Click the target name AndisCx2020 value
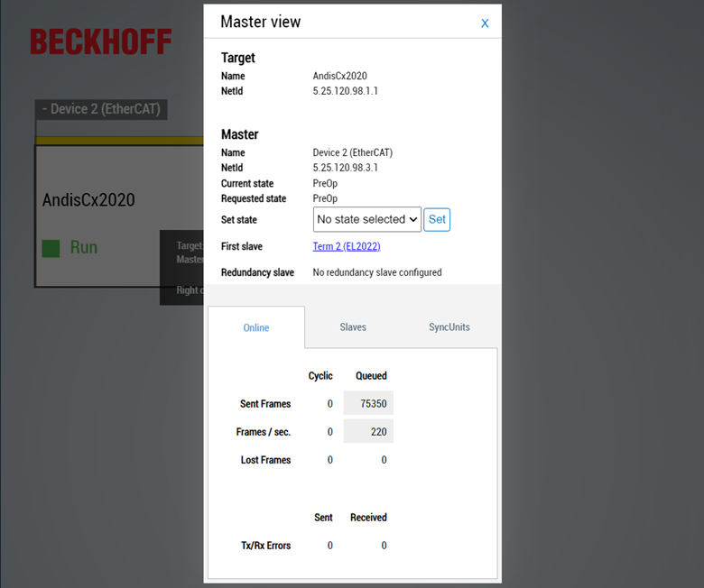The width and height of the screenshot is (704, 588). (x=340, y=76)
